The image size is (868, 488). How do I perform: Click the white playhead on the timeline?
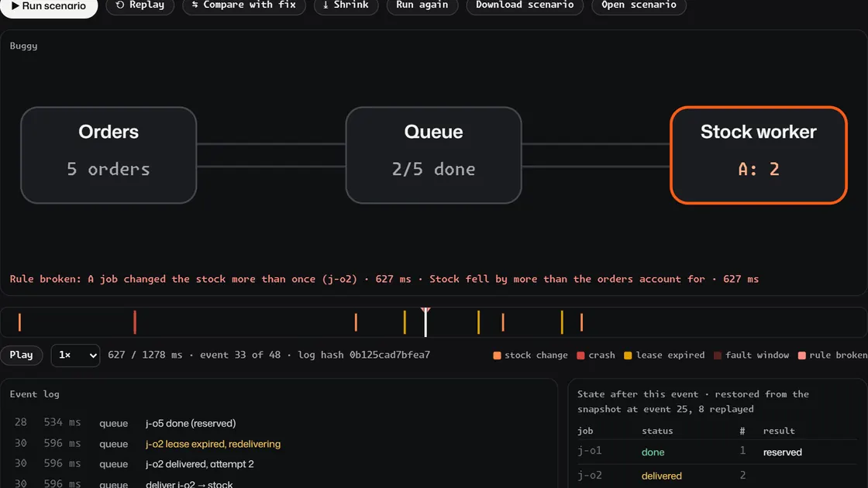(x=425, y=322)
